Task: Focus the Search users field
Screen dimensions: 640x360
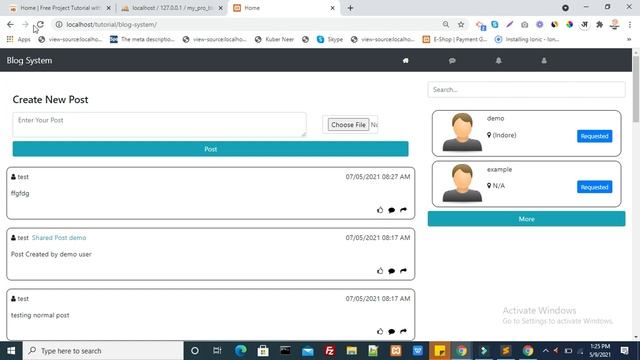Action: (x=527, y=89)
